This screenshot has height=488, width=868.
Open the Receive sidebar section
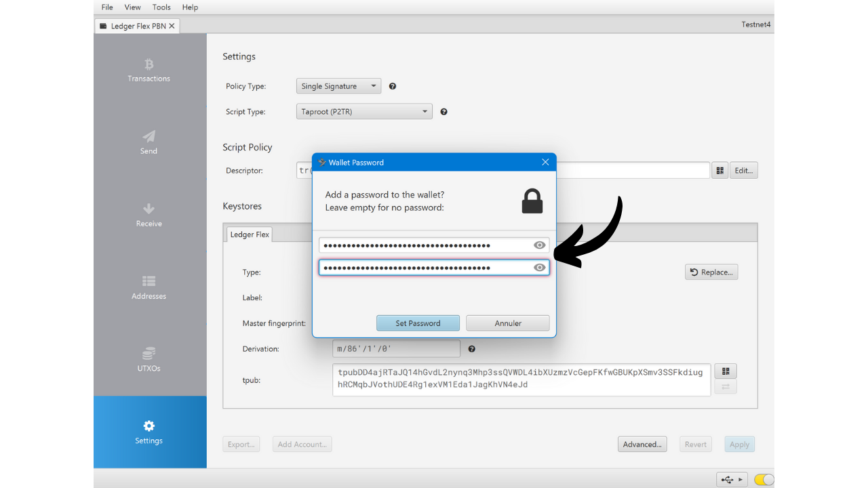click(x=149, y=215)
